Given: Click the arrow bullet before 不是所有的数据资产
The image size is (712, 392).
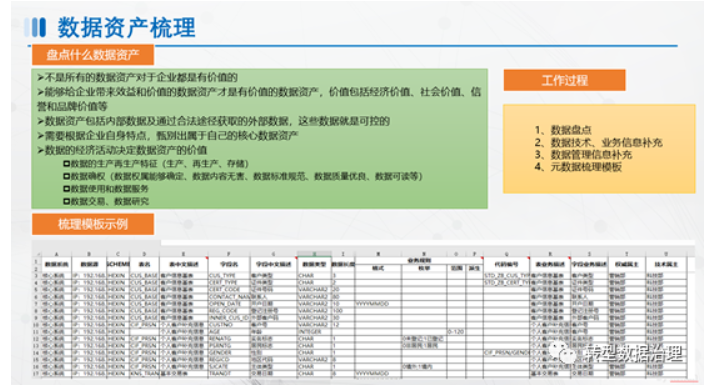Looking at the screenshot, I should click(40, 78).
